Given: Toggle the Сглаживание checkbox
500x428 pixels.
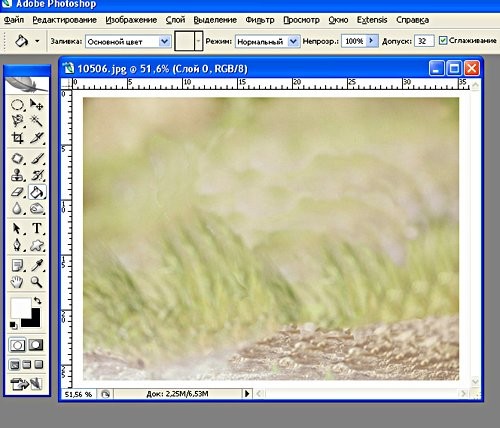Looking at the screenshot, I should tap(443, 41).
